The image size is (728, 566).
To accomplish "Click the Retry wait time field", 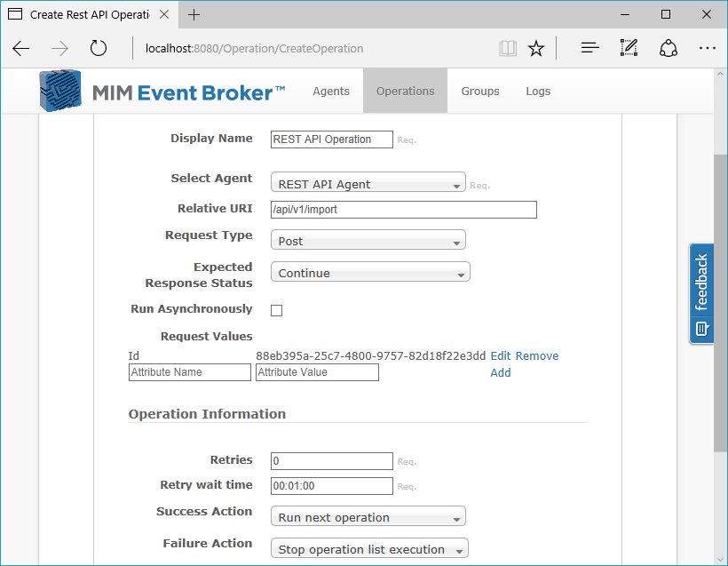I will pyautogui.click(x=331, y=486).
